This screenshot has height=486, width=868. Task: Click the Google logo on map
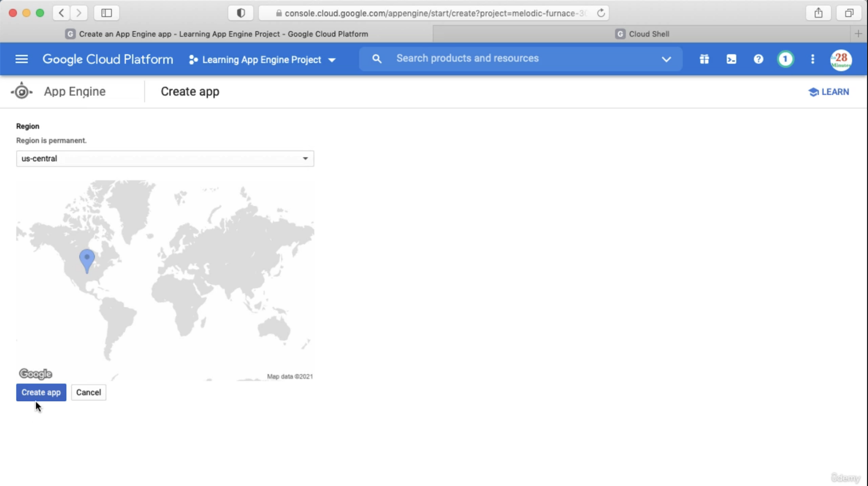pyautogui.click(x=36, y=374)
